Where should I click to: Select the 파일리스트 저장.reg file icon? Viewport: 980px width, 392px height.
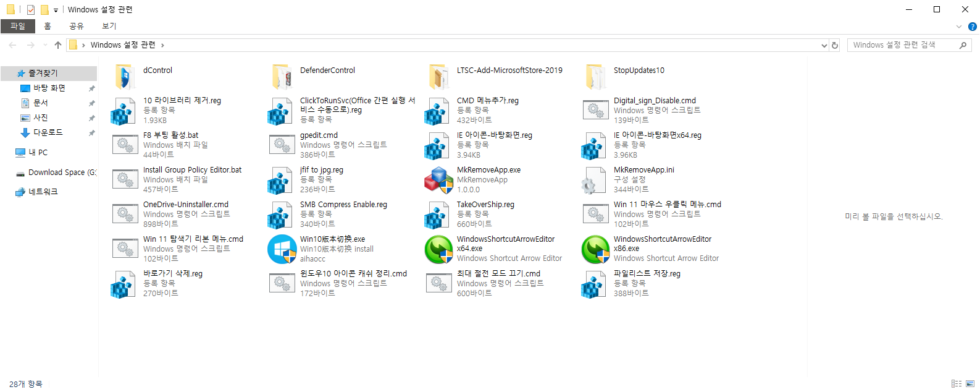[x=594, y=284]
